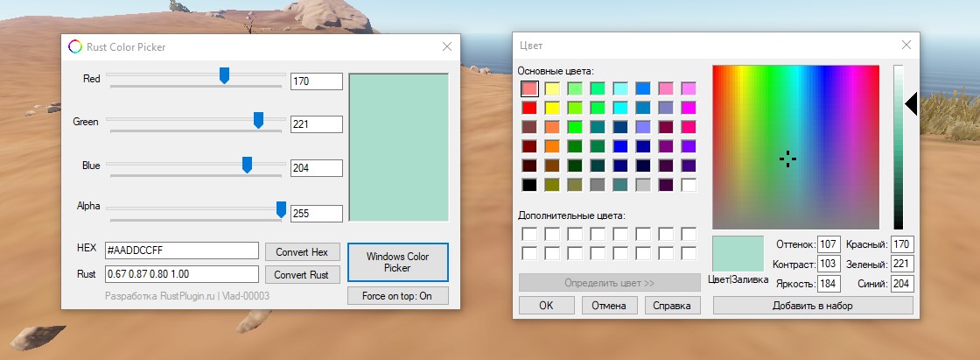
Task: Select the white basic color swatch
Action: 689,185
